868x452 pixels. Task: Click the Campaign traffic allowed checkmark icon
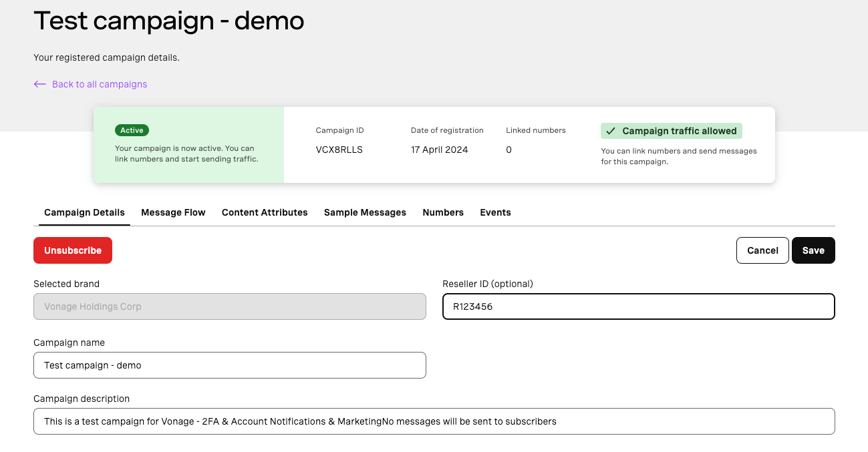click(x=610, y=131)
